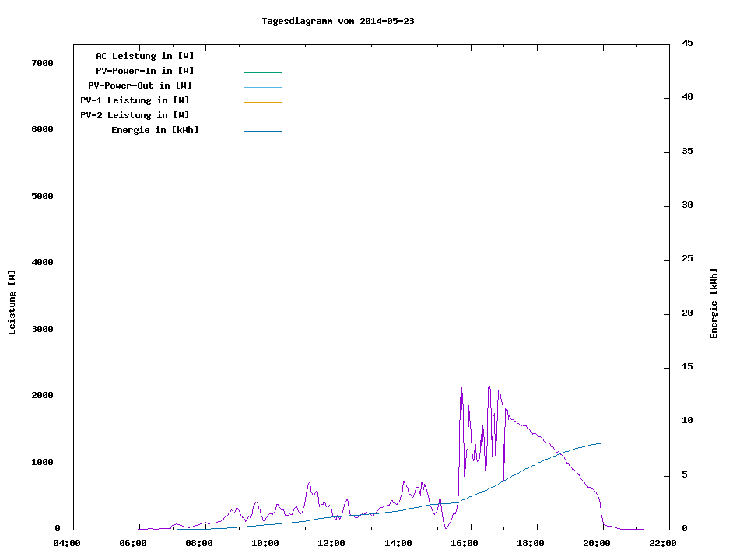Click the yellow line sample beside PV-2 Leistung
This screenshot has width=747, height=560.
[262, 117]
